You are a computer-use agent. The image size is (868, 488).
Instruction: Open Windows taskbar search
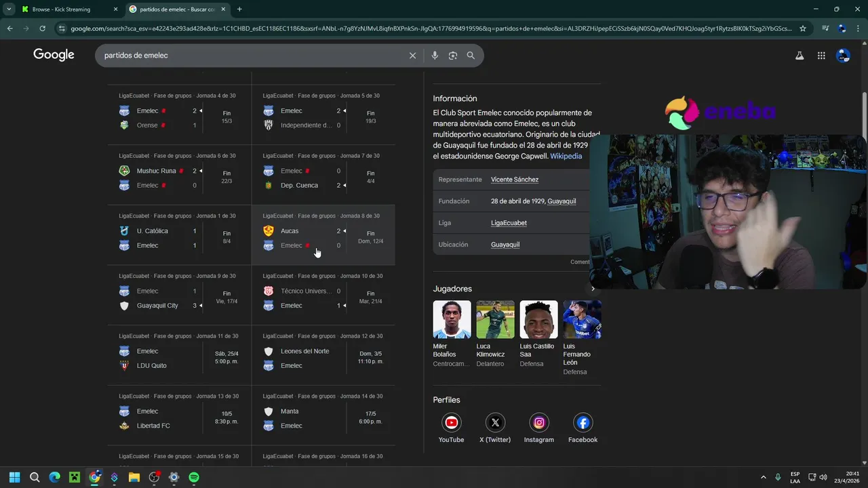click(x=35, y=477)
